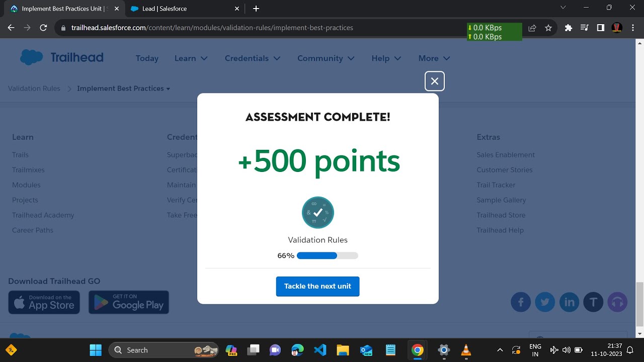The width and height of the screenshot is (644, 362).
Task: Click the taskbar Search box
Action: tap(165, 350)
